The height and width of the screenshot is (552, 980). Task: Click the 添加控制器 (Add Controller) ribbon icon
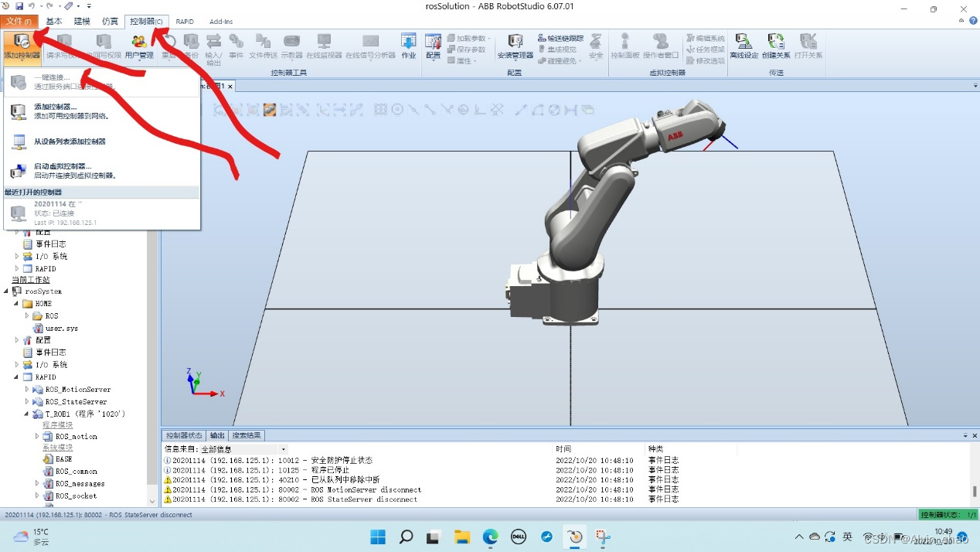[22, 46]
